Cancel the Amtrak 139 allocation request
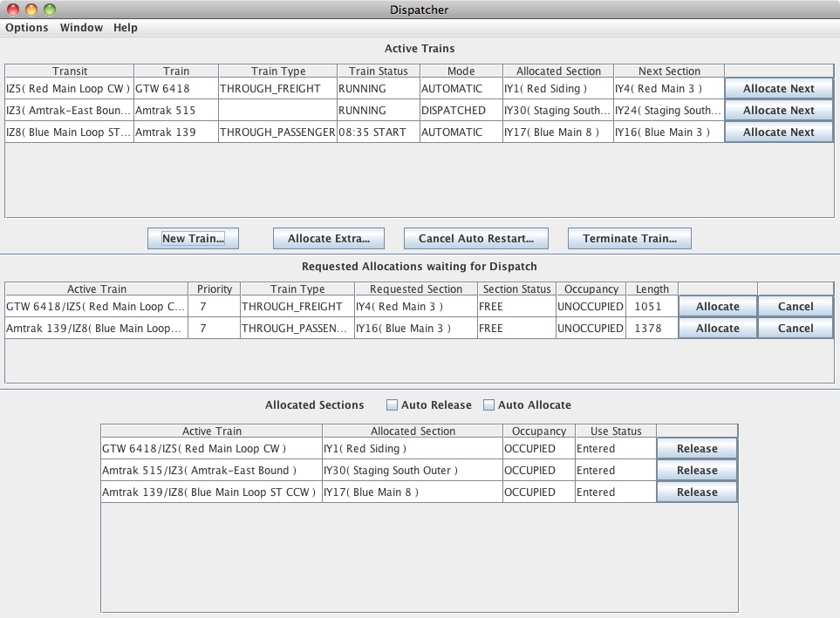Screen dimensions: 840x618 [x=795, y=329]
